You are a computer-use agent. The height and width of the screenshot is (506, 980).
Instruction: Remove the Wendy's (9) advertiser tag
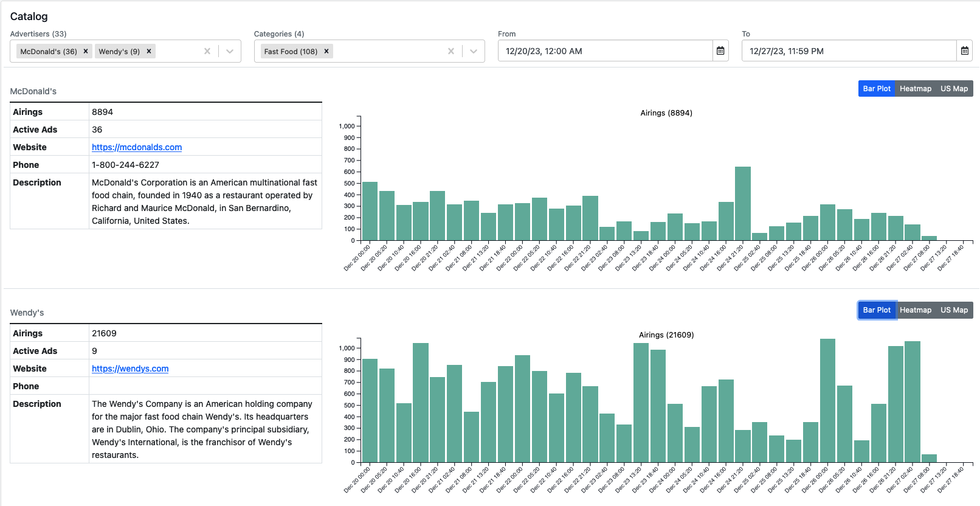coord(149,52)
